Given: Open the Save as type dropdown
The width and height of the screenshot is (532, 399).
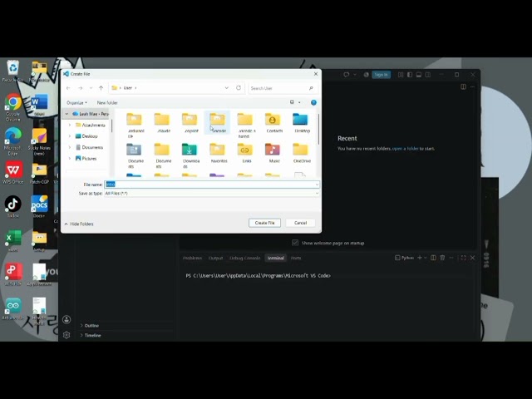Looking at the screenshot, I should [x=317, y=194].
